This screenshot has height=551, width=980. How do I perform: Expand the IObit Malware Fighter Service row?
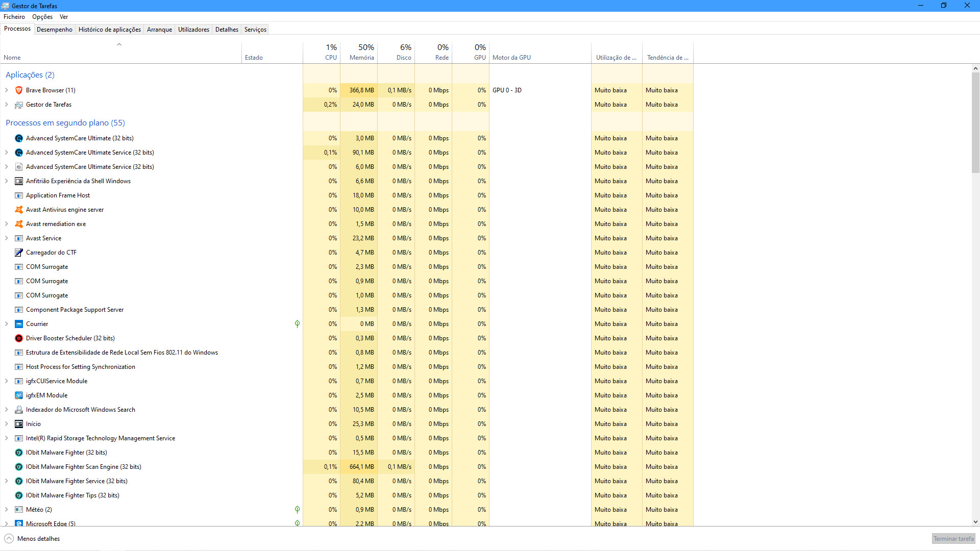[x=7, y=481]
